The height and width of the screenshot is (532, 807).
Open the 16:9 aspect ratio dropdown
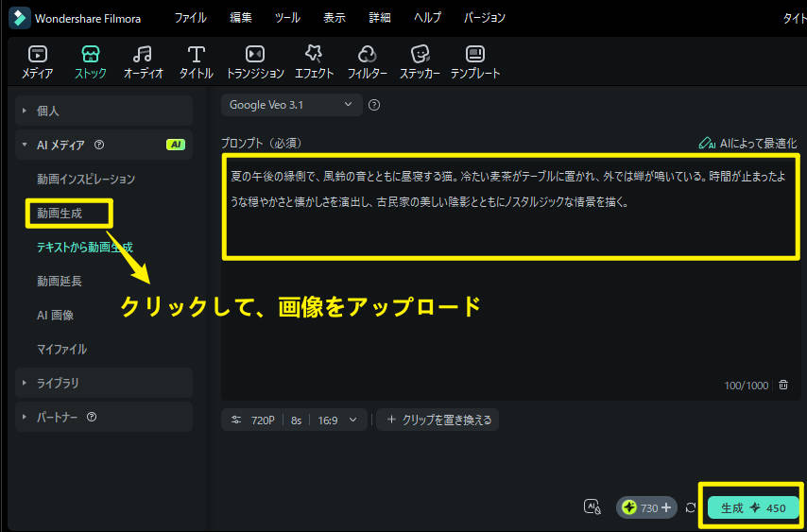click(x=337, y=420)
